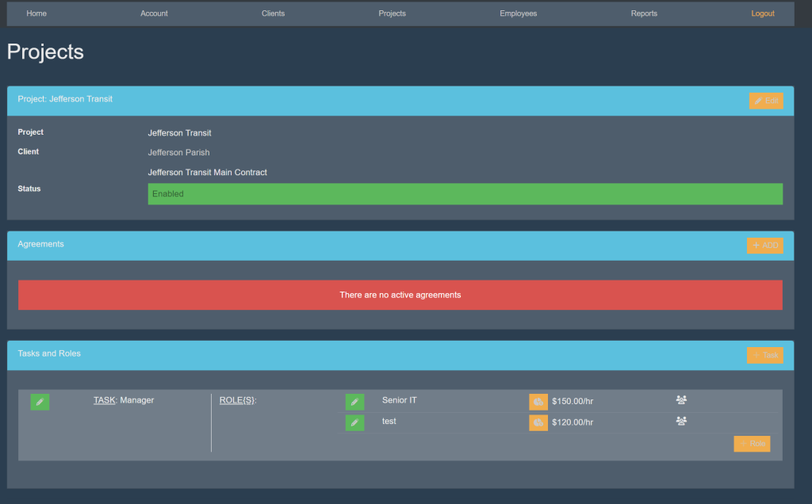Open the Reports section
This screenshot has height=504, width=812.
644,13
